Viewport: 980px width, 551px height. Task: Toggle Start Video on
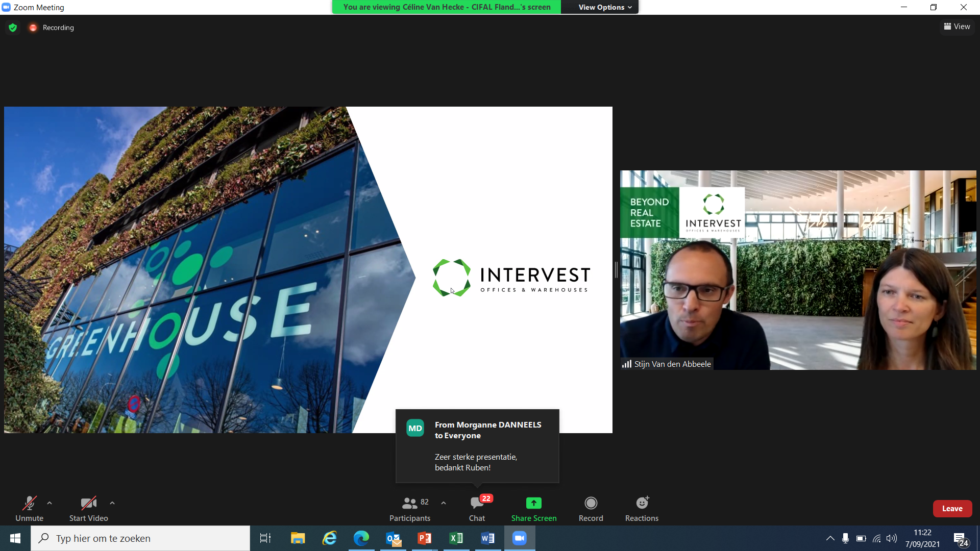(x=88, y=503)
